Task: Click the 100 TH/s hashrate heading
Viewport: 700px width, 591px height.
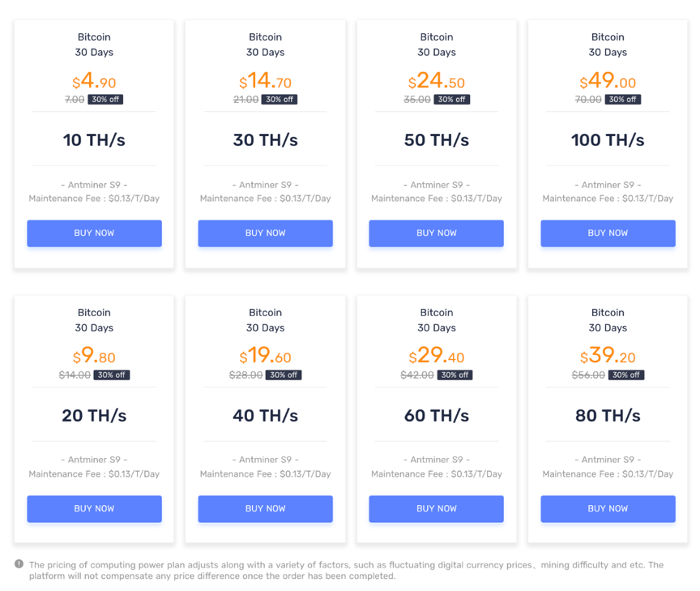Action: click(608, 140)
